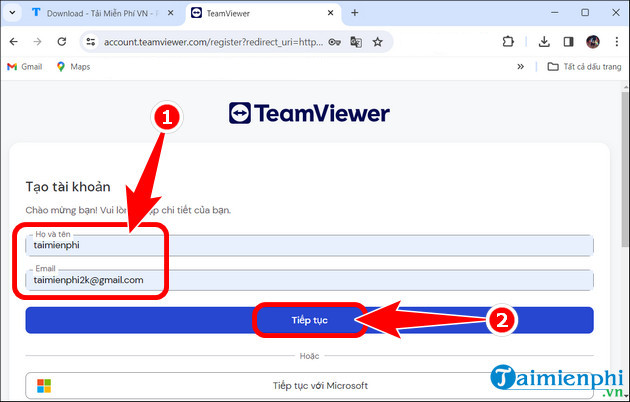Screen dimensions: 630x402
Task: Click the blue 'Tiếp tục' button
Action: point(309,320)
